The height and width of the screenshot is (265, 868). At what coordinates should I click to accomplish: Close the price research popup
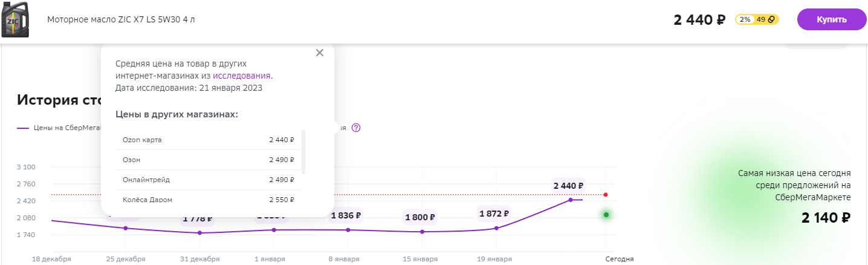(320, 53)
